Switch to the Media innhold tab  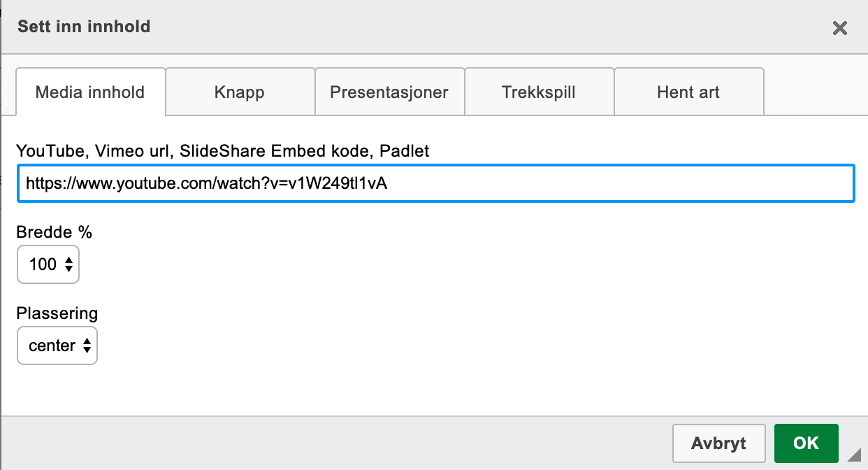click(90, 92)
